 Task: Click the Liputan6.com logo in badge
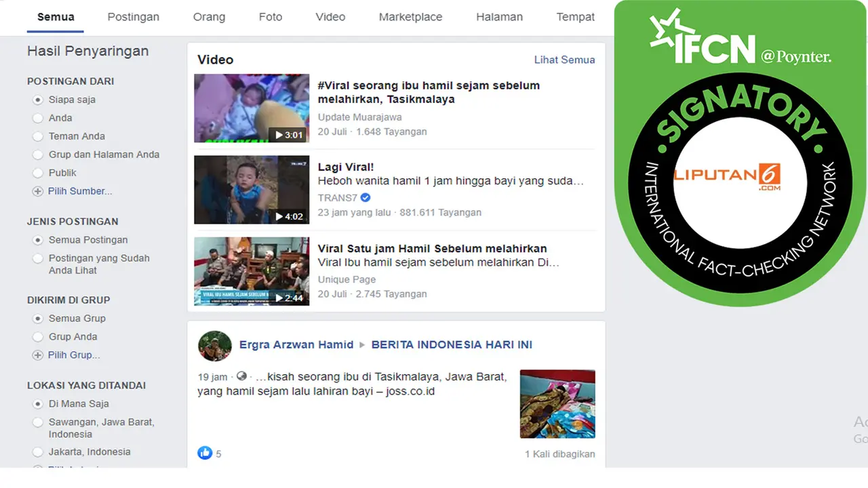click(x=728, y=176)
